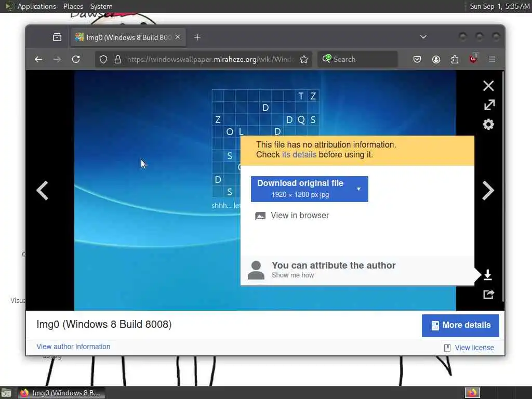The width and height of the screenshot is (532, 399).
Task: Open the Firefox View icon
Action: pyautogui.click(x=57, y=37)
